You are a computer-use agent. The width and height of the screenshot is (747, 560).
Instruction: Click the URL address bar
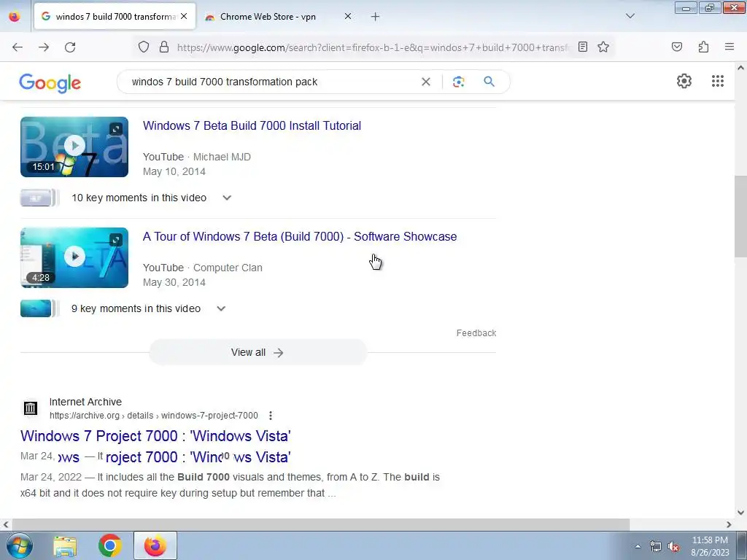[x=371, y=47]
